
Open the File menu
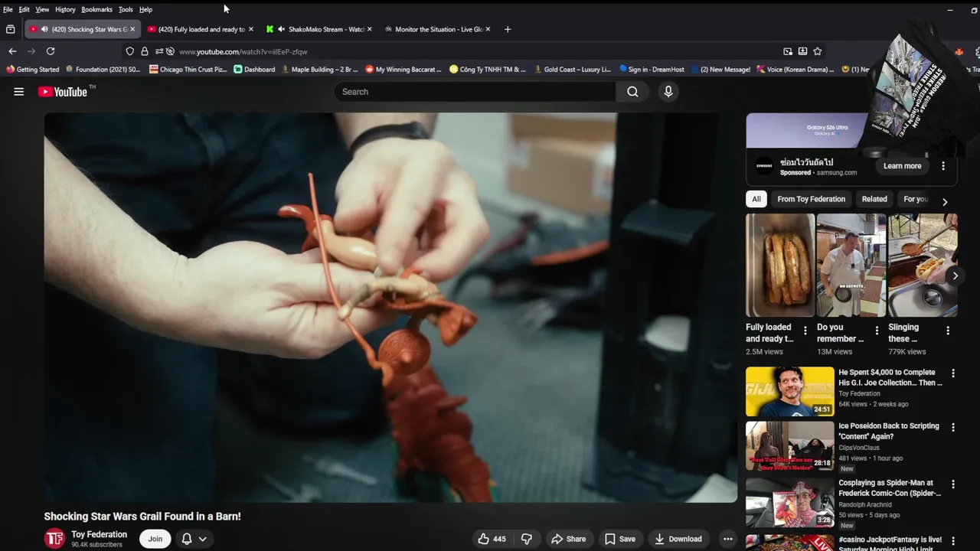coord(8,9)
